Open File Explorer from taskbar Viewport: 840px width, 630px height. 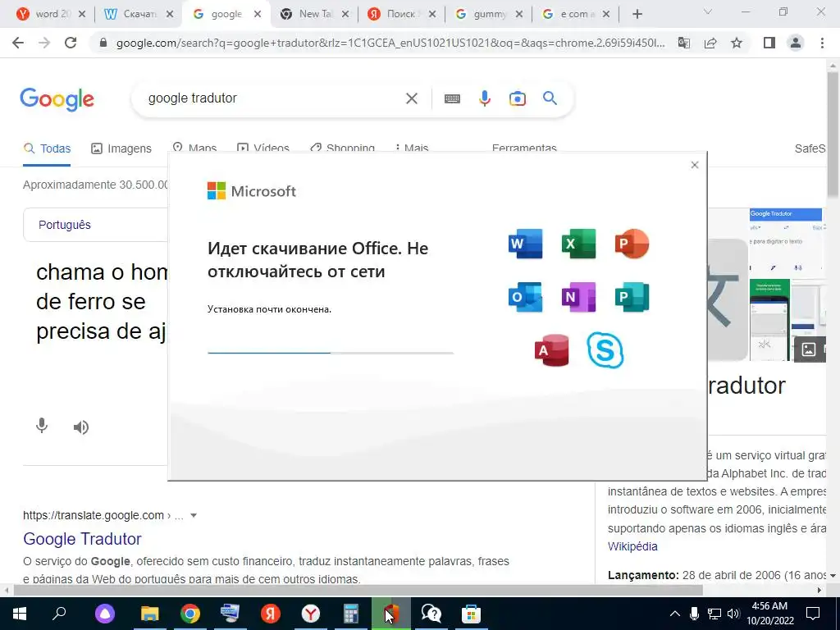point(150,614)
